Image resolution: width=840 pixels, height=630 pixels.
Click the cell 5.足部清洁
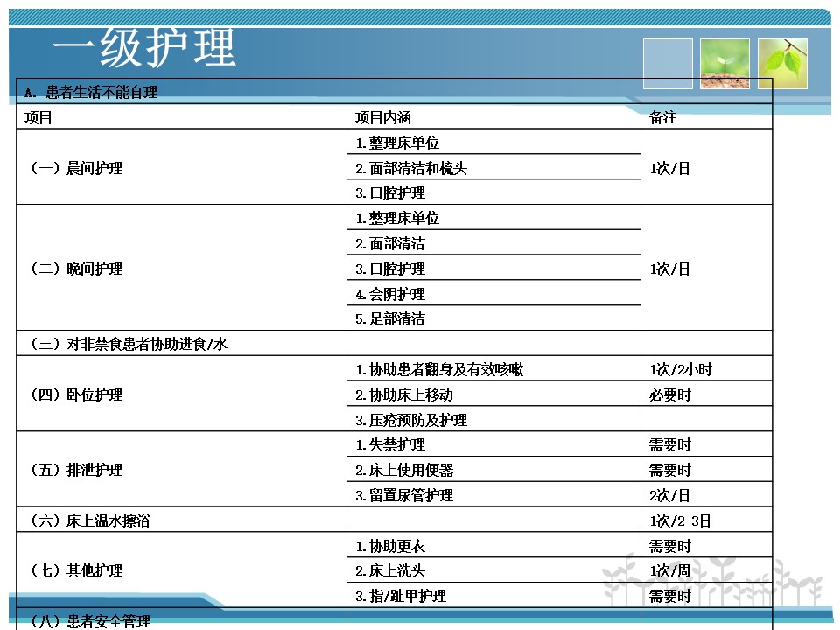pyautogui.click(x=493, y=318)
